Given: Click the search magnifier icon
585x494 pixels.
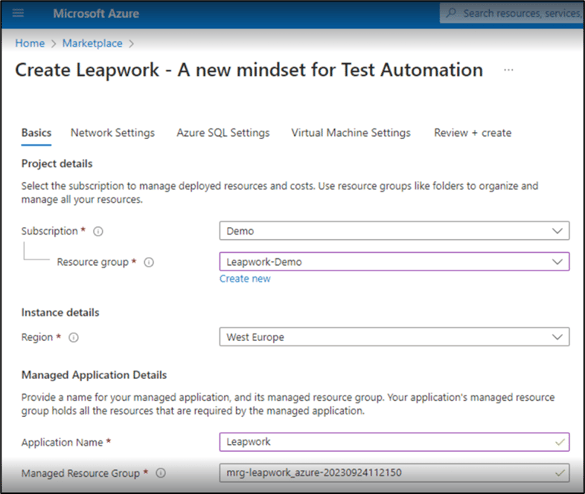Looking at the screenshot, I should coord(451,13).
